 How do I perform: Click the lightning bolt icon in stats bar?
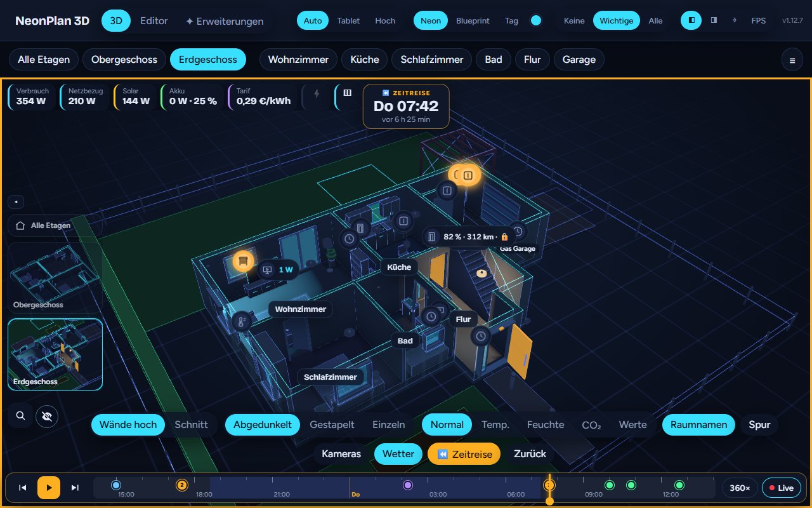(x=317, y=93)
